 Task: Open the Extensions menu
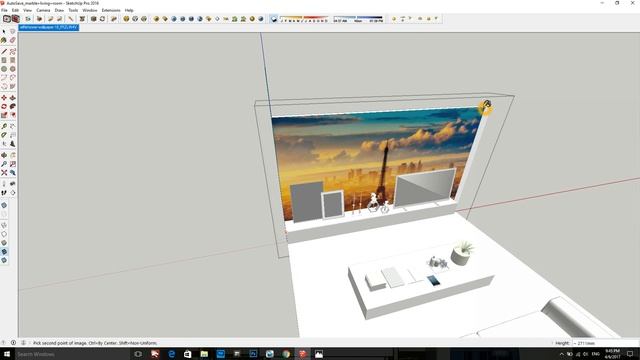111,10
